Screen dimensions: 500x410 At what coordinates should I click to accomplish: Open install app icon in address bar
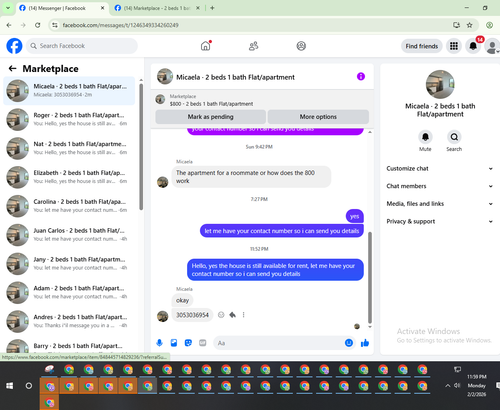point(456,25)
